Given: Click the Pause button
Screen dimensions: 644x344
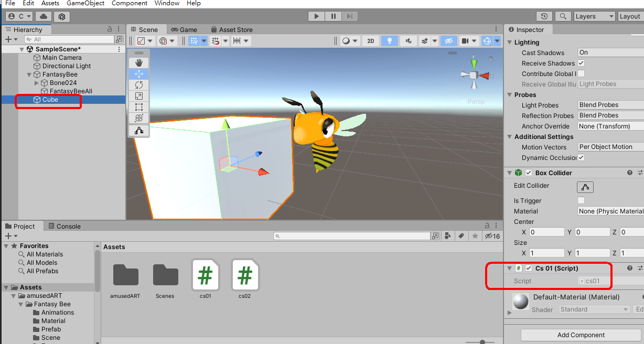Looking at the screenshot, I should [x=333, y=16].
